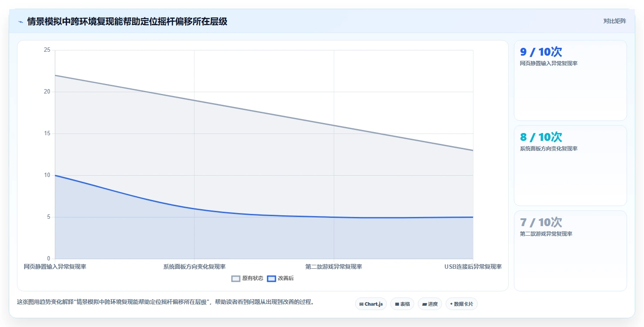Click the card caption 系统面板方向变化复现率
644x327 pixels.
[x=549, y=149]
